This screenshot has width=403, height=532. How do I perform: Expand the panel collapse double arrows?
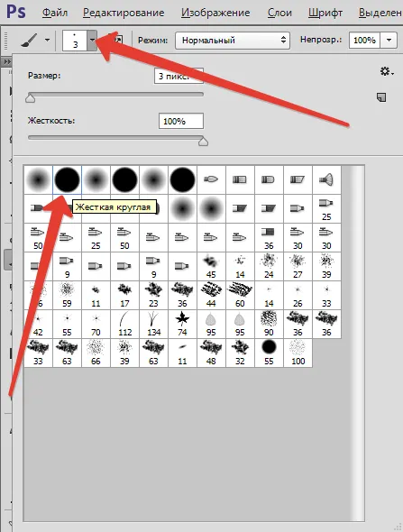coord(7,62)
